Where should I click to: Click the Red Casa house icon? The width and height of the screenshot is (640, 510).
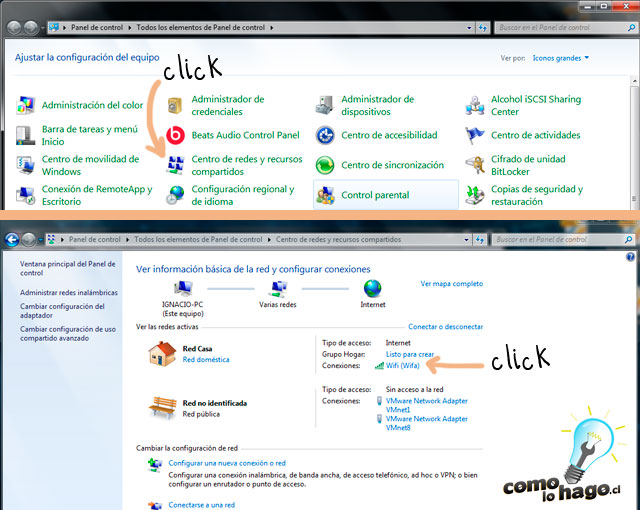pyautogui.click(x=161, y=354)
